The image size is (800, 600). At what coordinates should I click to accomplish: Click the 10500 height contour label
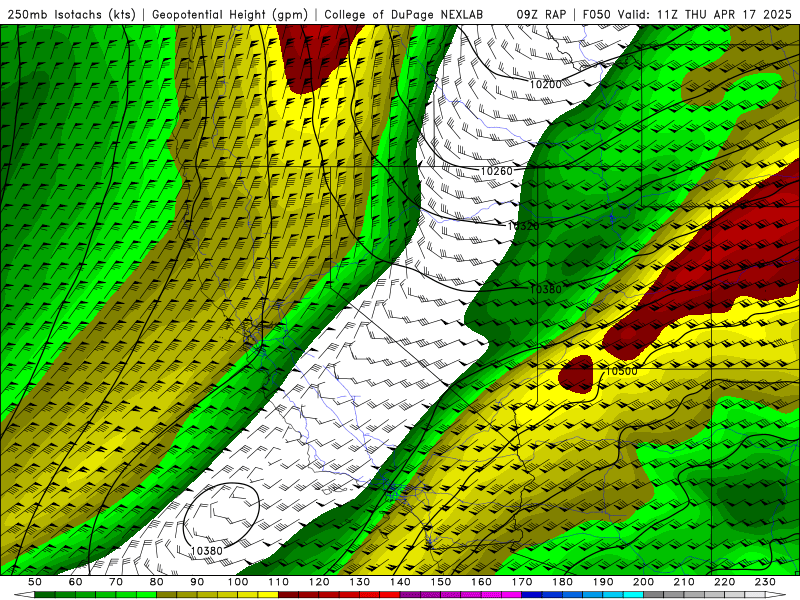click(x=621, y=371)
